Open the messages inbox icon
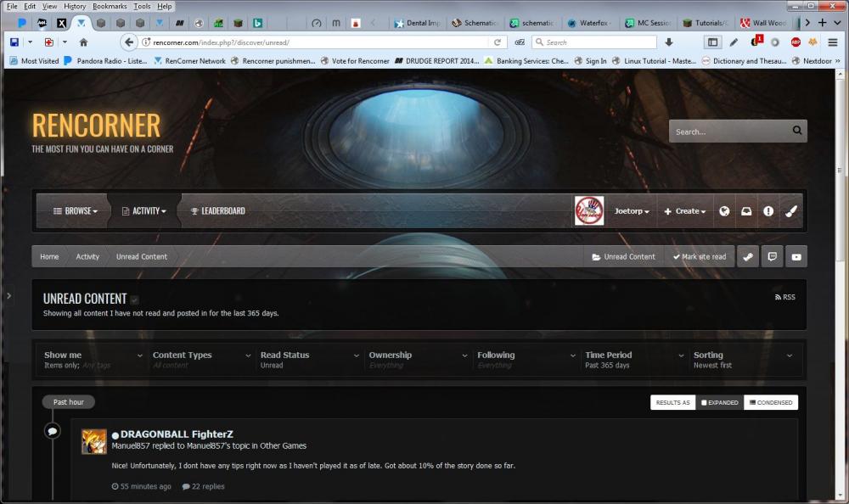 coord(746,211)
